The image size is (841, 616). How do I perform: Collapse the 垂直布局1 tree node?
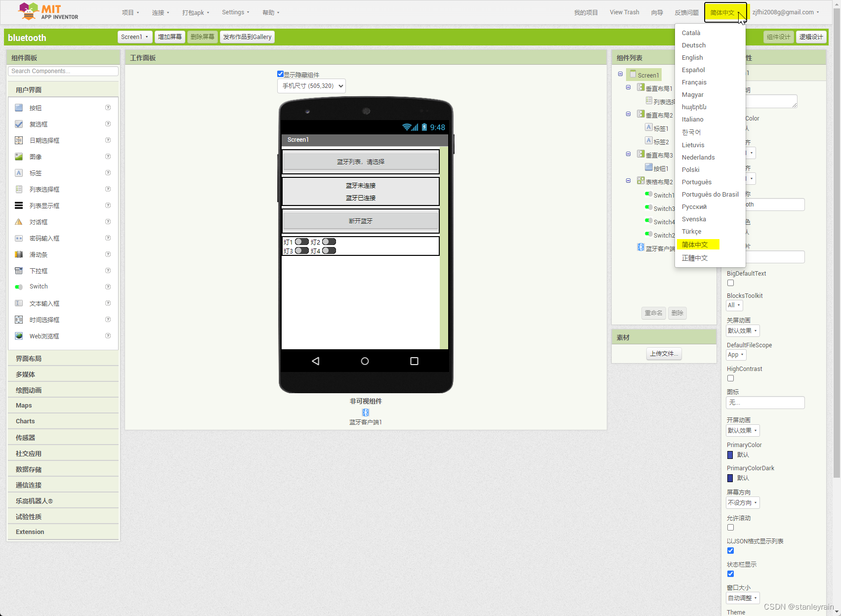[x=628, y=87]
